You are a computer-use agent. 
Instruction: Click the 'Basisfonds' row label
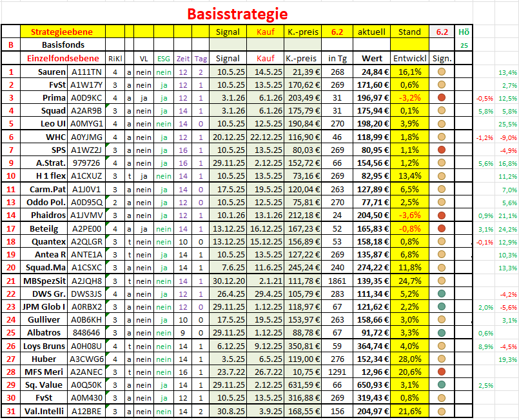click(63, 45)
